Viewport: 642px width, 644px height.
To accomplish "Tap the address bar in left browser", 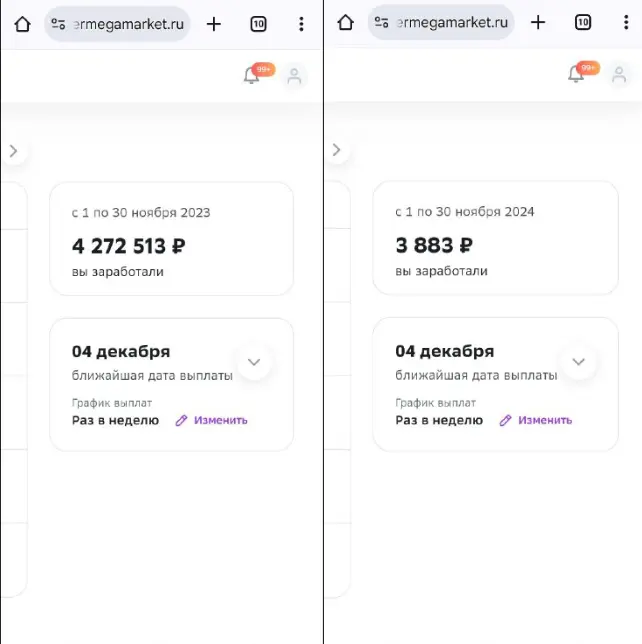I will tap(117, 24).
